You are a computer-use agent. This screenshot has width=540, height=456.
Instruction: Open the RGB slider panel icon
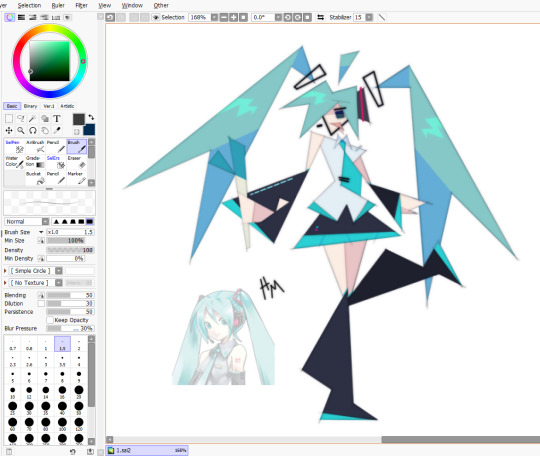click(x=21, y=17)
